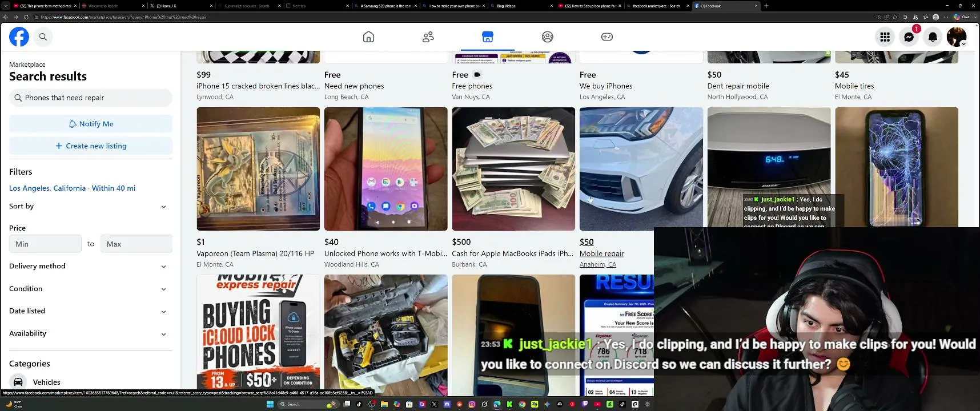Go to the Facebook Home icon
Screen dimensions: 980x411
pos(369,37)
